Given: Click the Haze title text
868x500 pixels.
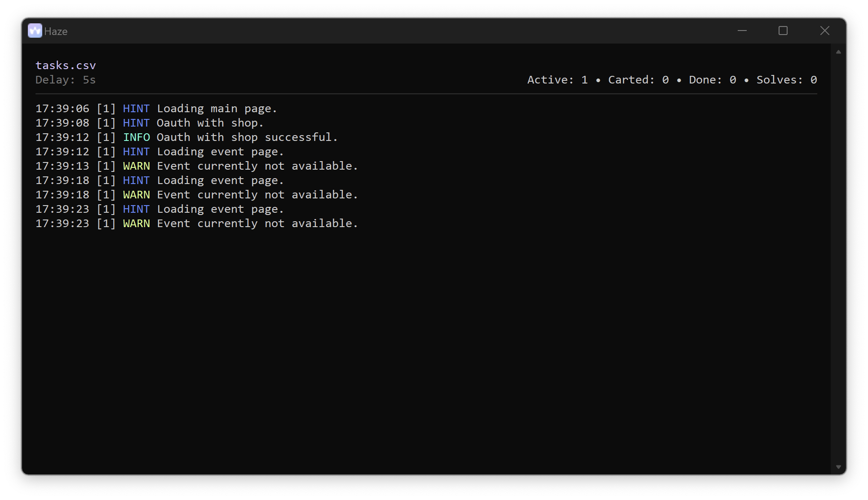Looking at the screenshot, I should click(56, 31).
